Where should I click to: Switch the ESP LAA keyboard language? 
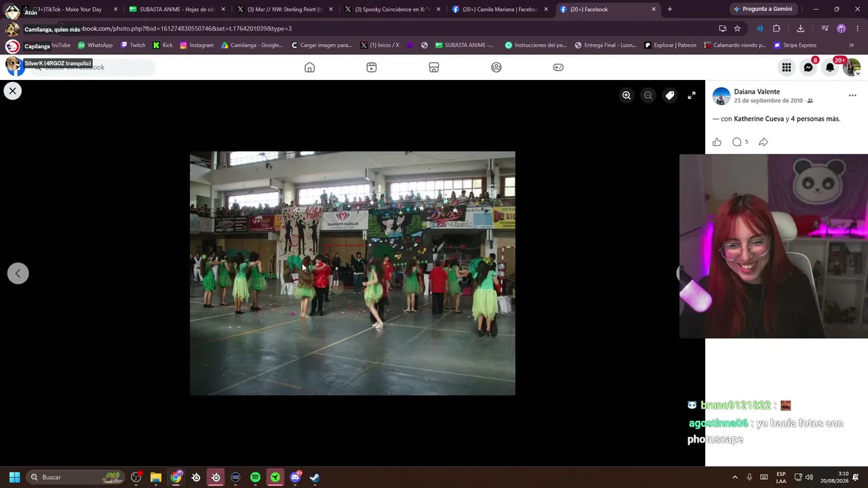[781, 477]
